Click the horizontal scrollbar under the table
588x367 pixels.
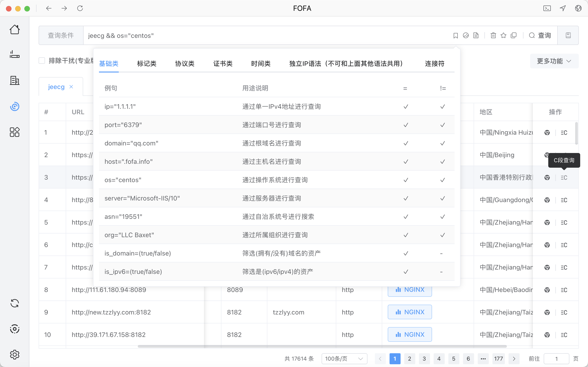click(322, 346)
